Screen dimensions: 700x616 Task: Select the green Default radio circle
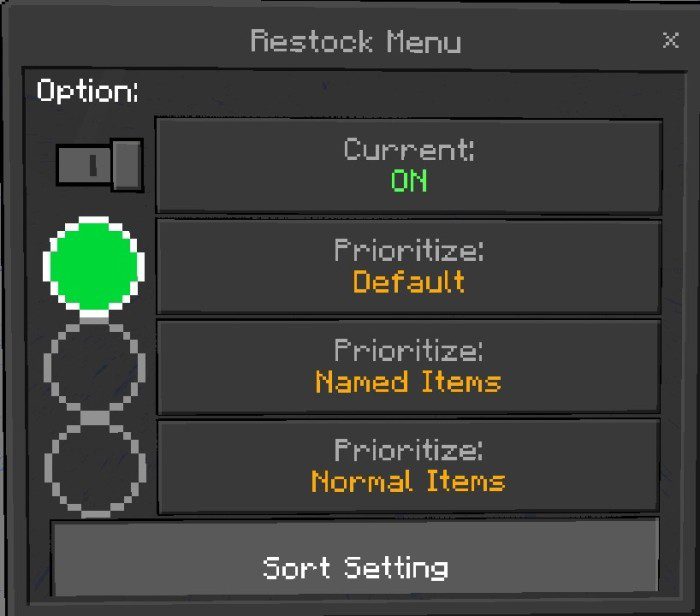point(94,264)
